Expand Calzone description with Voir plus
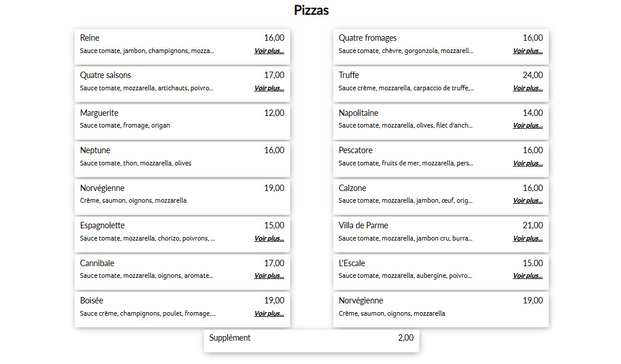 tap(528, 200)
